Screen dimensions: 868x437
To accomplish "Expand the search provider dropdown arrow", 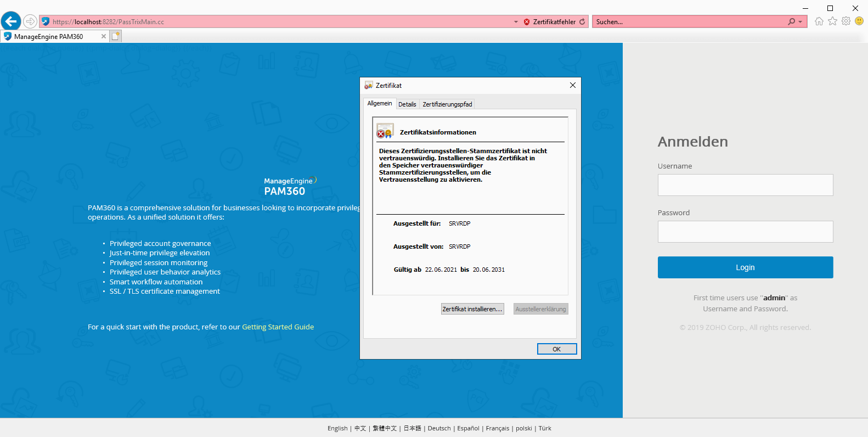I will click(801, 22).
